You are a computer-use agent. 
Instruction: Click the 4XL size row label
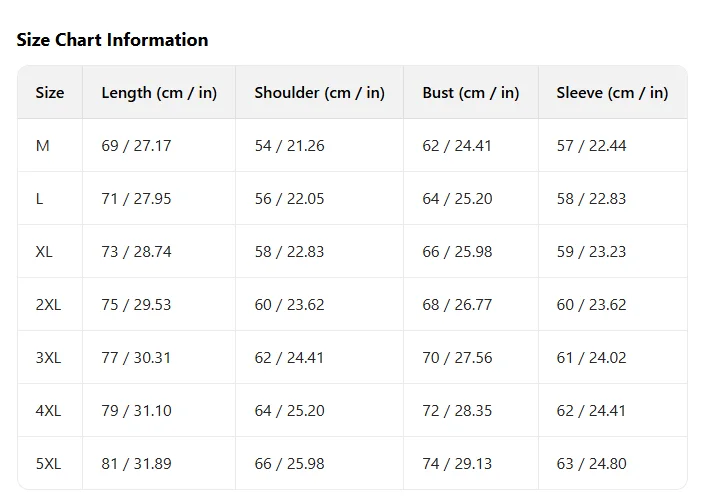(48, 411)
